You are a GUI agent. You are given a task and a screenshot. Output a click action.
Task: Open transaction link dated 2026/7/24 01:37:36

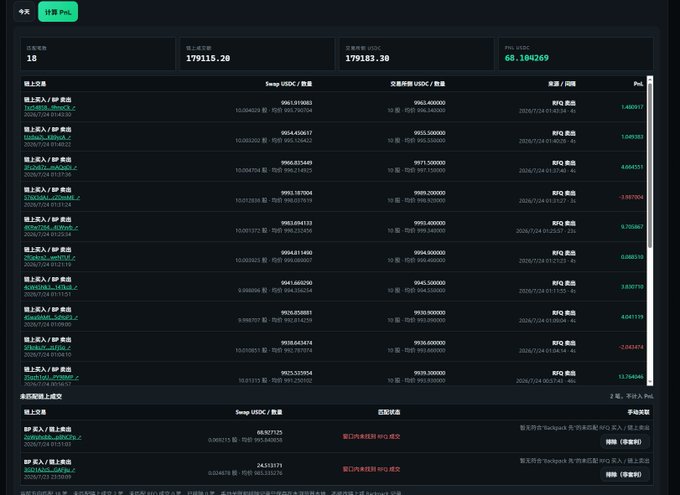tap(50, 167)
